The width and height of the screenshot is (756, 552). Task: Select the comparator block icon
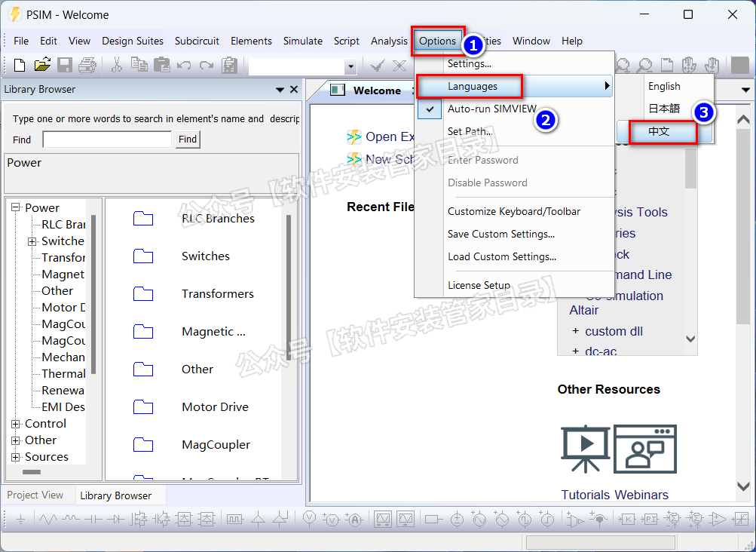[718, 520]
